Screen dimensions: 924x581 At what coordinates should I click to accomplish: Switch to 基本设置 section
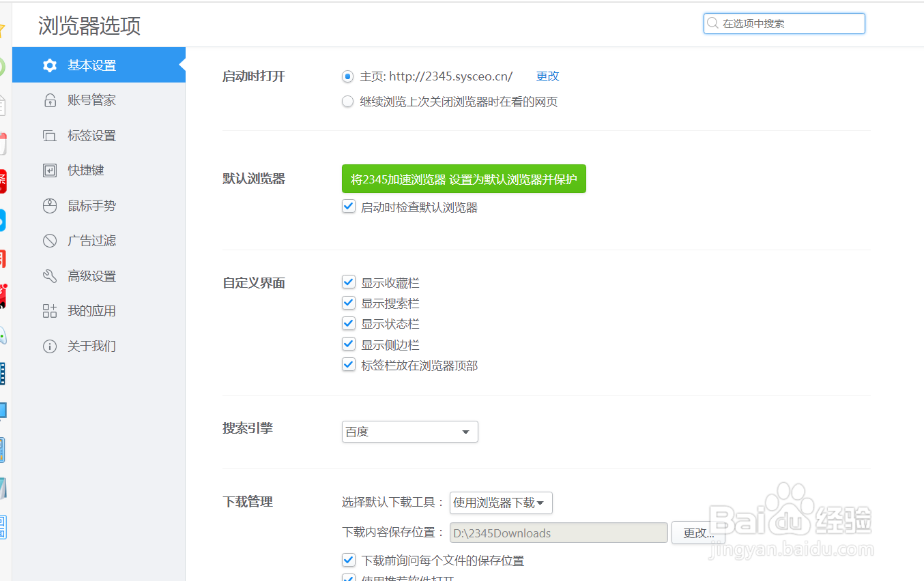pos(98,65)
